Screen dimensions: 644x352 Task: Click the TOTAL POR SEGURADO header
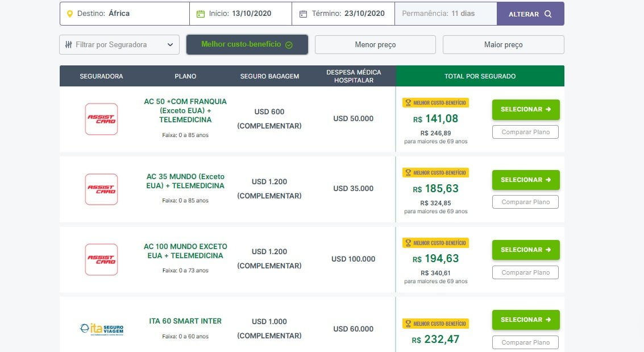point(480,76)
